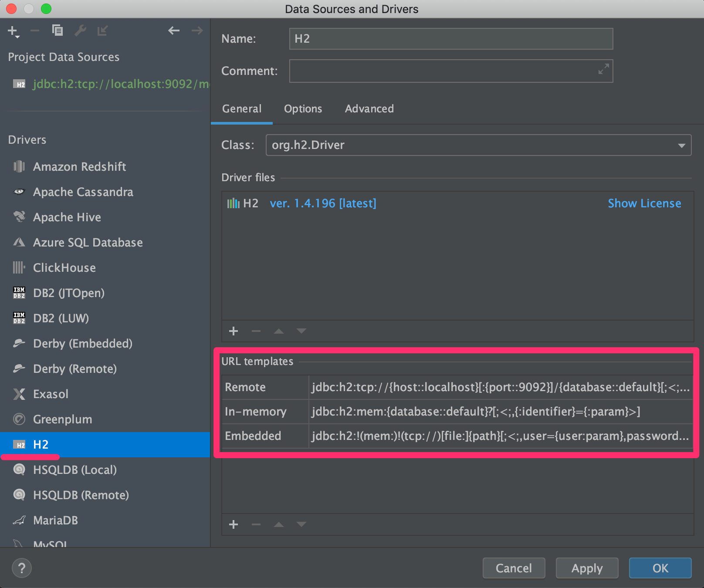Select Derby (Remote) driver
704x588 pixels.
[x=105, y=369]
